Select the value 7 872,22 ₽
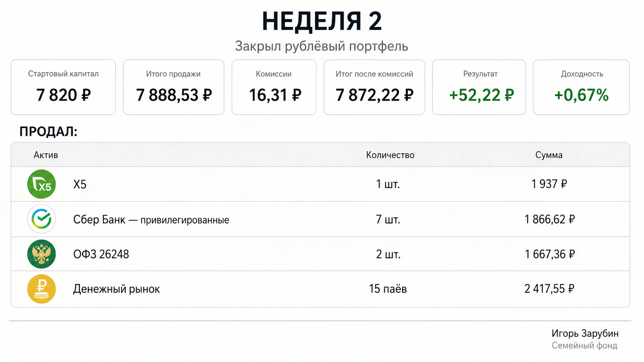Screen dimensions: 644x362 pyautogui.click(x=374, y=95)
